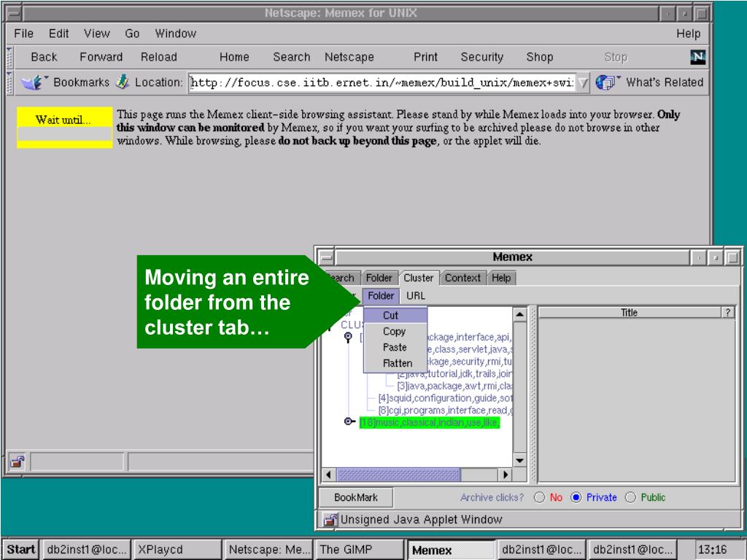Select No for Archive clicks
747x560 pixels.
[x=539, y=497]
